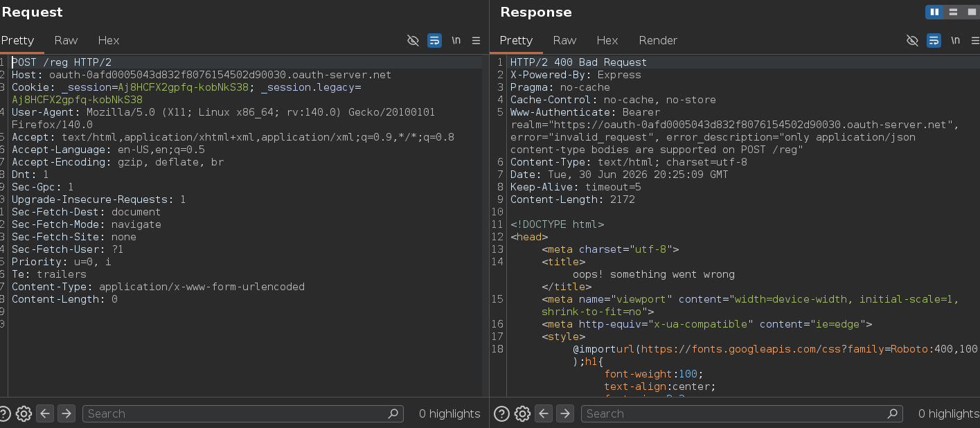Go to next match in Response search
Screen dimensions: 980x428
tap(565, 413)
